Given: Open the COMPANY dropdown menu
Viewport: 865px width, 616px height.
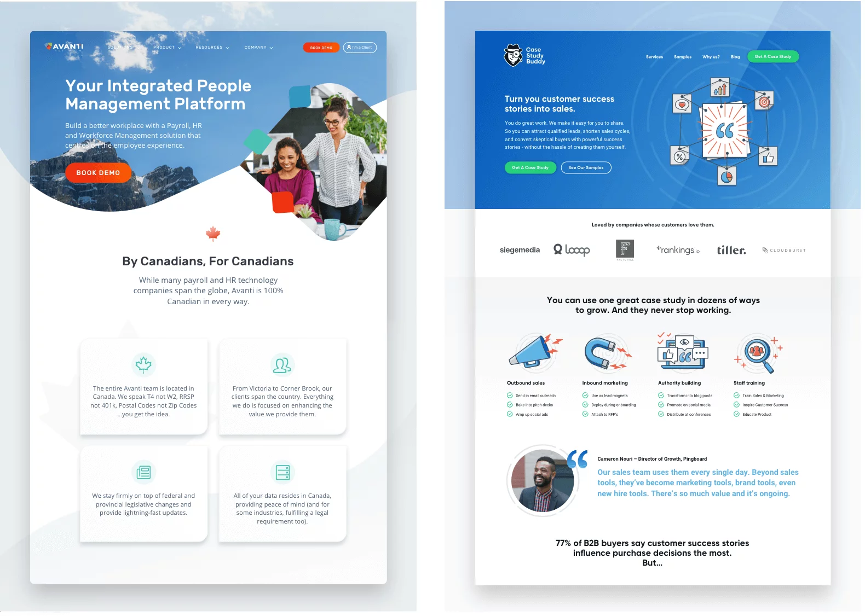Looking at the screenshot, I should pyautogui.click(x=258, y=48).
